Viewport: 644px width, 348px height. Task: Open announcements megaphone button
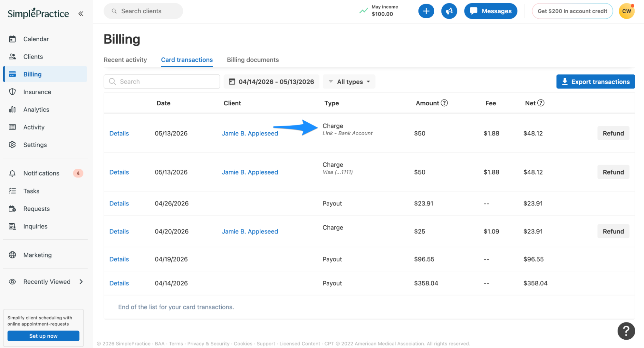tap(449, 11)
